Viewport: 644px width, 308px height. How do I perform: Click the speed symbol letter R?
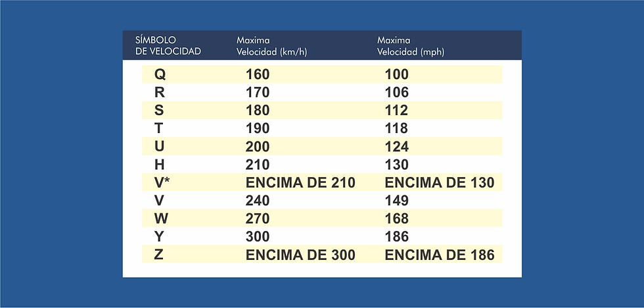click(160, 92)
